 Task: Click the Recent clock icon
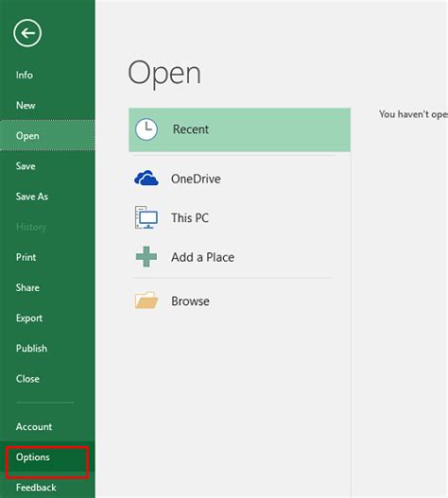[146, 129]
